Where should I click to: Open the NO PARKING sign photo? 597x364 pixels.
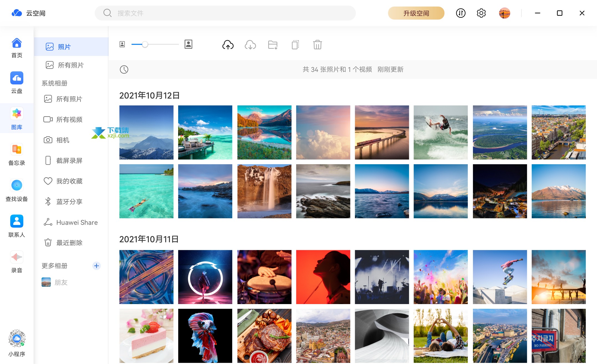tap(559, 336)
